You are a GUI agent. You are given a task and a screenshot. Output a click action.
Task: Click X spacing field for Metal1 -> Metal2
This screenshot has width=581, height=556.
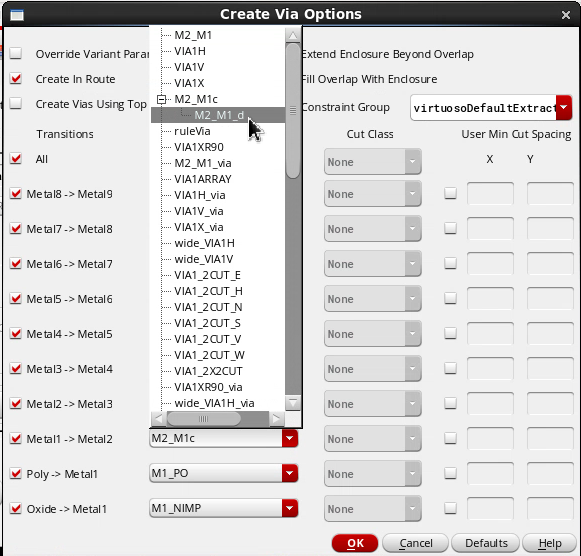click(x=490, y=438)
